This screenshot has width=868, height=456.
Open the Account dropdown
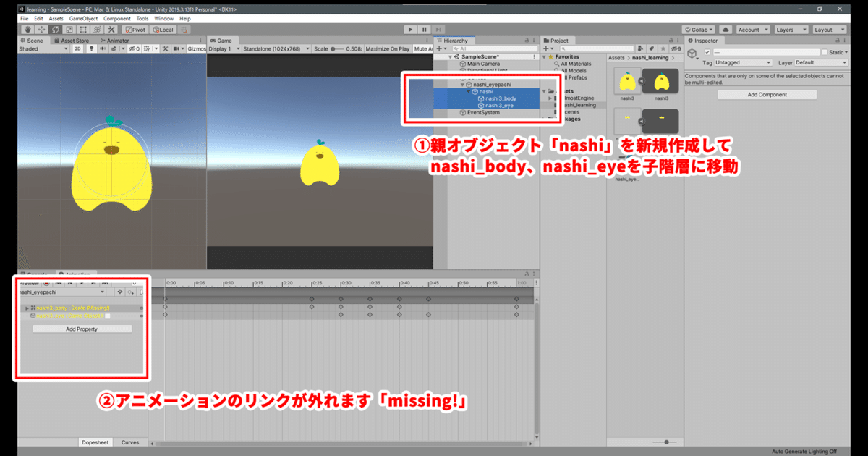pos(752,30)
